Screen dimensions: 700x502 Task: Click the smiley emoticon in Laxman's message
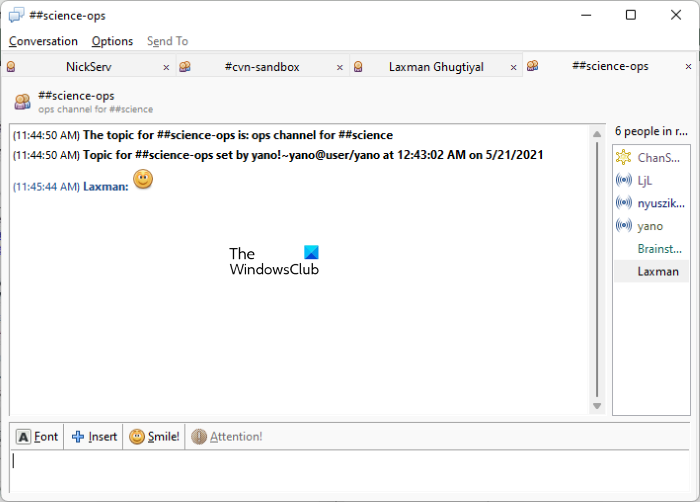[x=143, y=179]
